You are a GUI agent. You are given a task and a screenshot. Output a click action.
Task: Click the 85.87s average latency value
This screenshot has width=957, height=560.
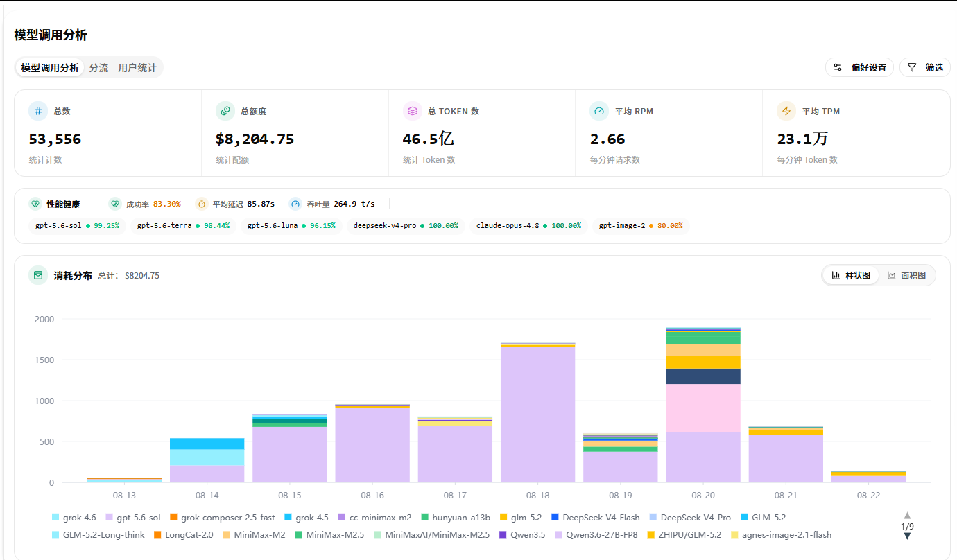[x=261, y=204]
